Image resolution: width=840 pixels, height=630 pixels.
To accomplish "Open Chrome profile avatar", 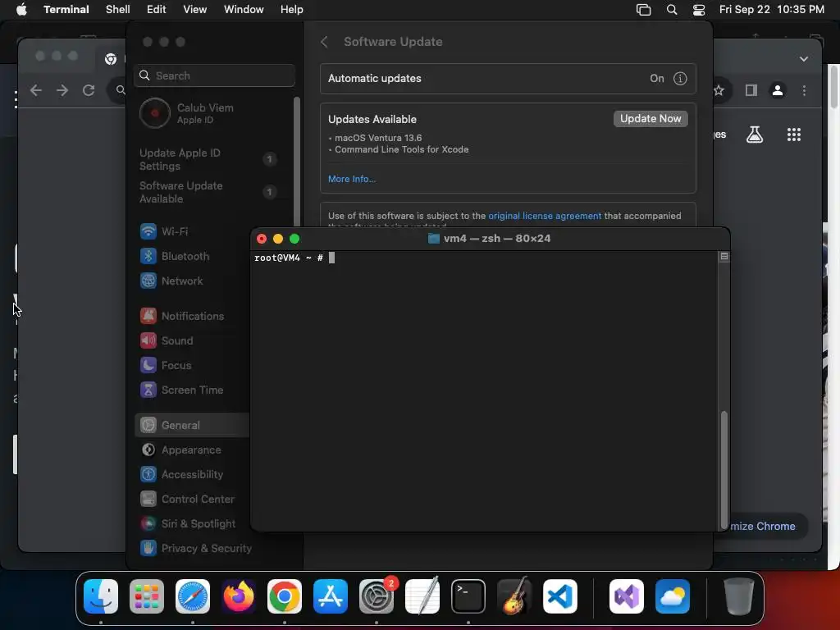I will click(778, 90).
